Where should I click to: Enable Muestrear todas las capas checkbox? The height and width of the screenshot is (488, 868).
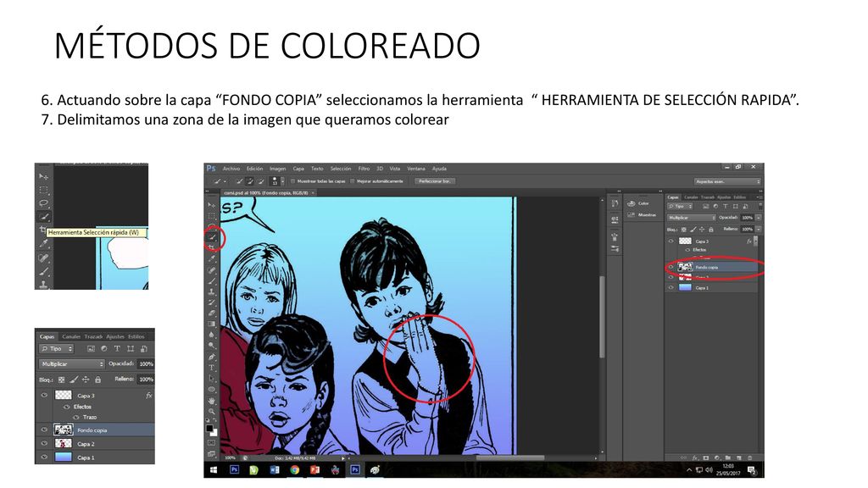click(x=292, y=181)
